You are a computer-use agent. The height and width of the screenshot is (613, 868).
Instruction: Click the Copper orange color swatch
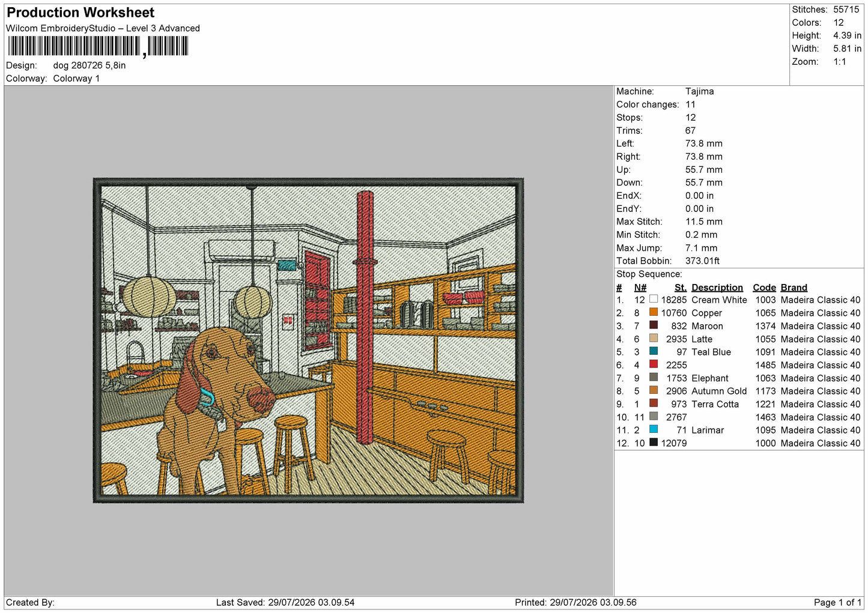654,312
